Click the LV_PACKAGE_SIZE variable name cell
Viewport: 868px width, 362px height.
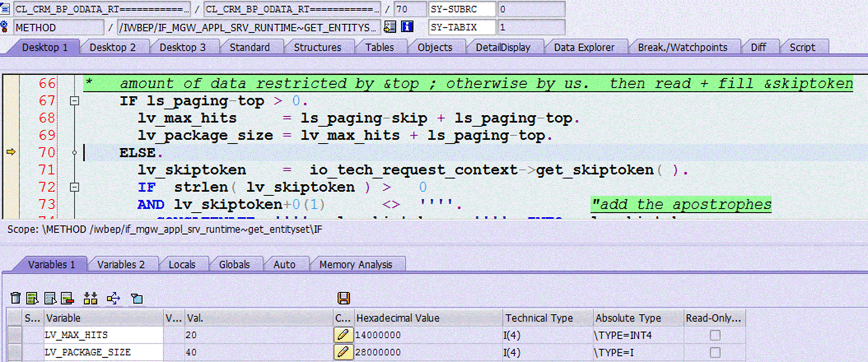coord(103,352)
